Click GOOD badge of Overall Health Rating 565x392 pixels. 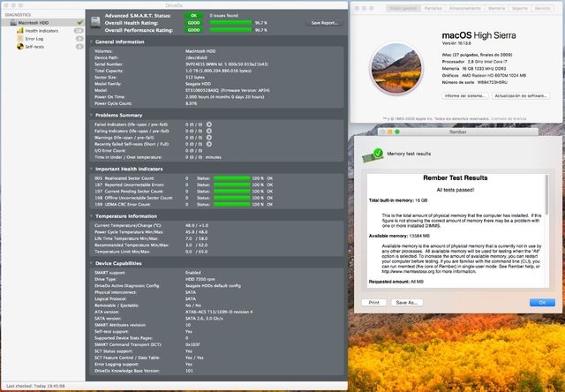point(193,23)
